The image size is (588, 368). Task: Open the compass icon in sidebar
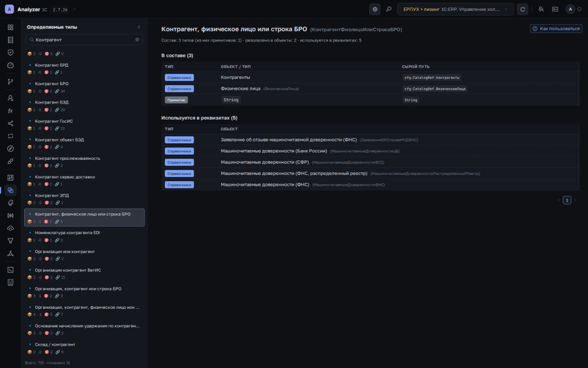10,149
